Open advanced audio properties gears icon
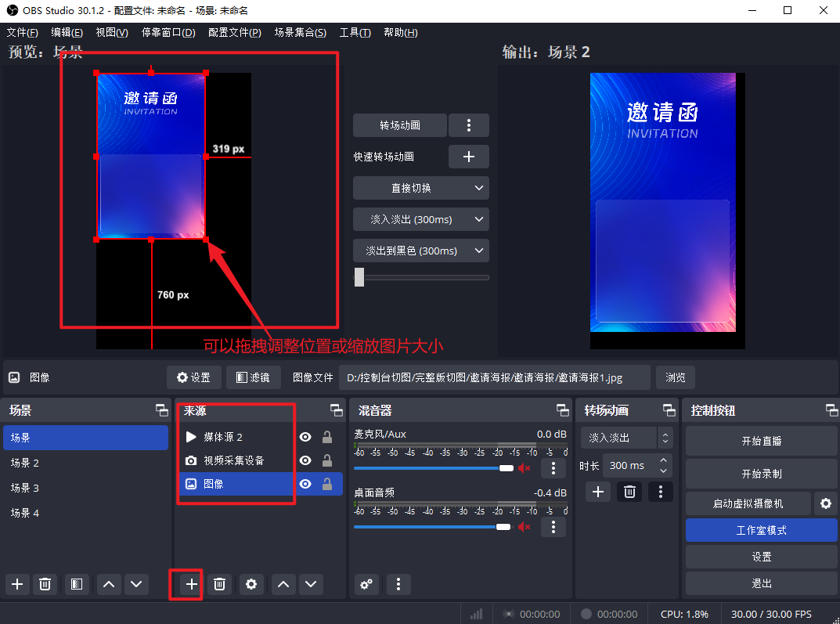The height and width of the screenshot is (624, 840). click(366, 584)
